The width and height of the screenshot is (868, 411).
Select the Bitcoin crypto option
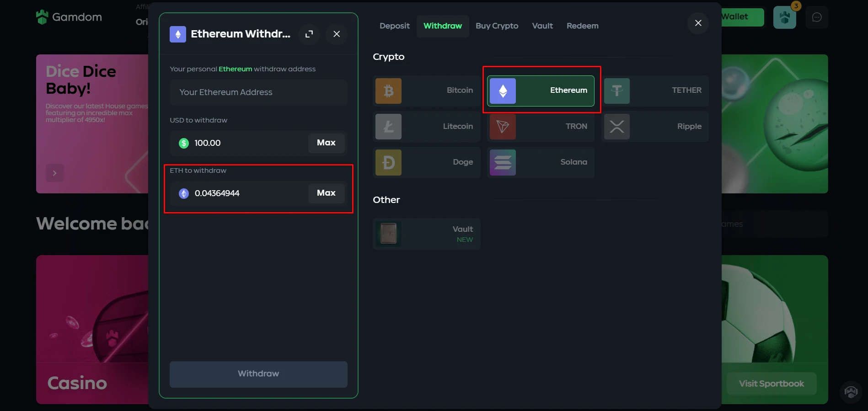(x=426, y=91)
